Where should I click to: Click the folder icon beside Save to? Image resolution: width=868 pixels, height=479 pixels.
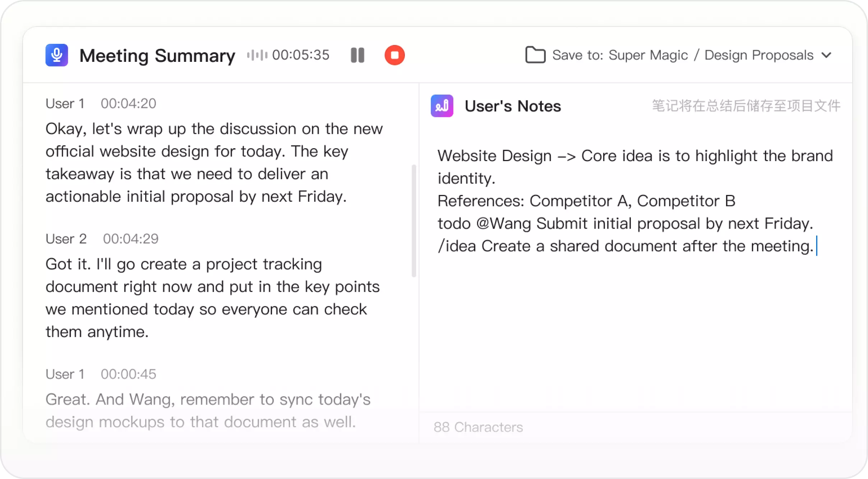pyautogui.click(x=535, y=55)
